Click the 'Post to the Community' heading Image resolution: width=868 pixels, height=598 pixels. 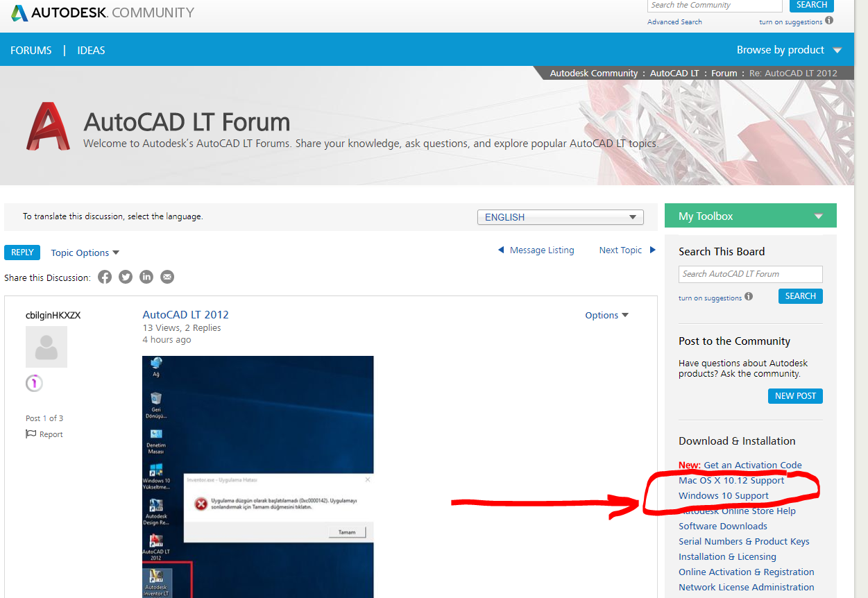click(x=734, y=341)
